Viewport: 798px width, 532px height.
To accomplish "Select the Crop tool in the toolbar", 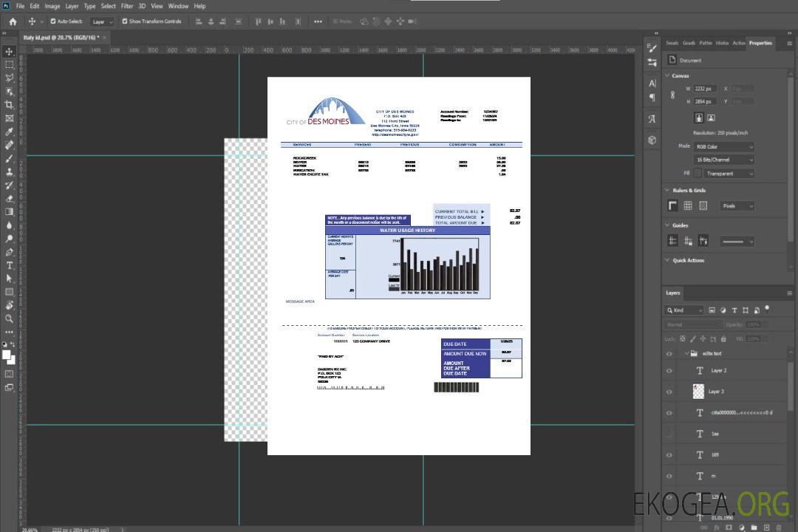I will [10, 105].
